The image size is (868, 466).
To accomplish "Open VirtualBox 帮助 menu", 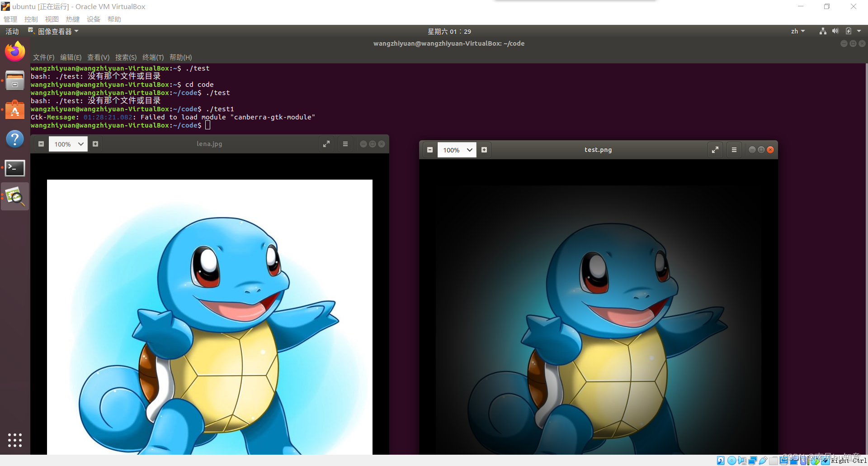I will pyautogui.click(x=114, y=19).
